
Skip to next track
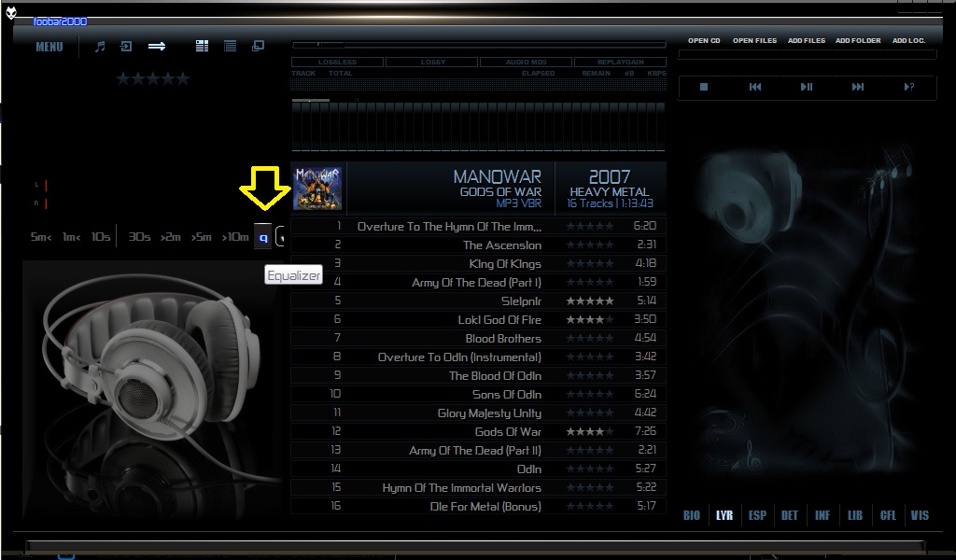857,87
